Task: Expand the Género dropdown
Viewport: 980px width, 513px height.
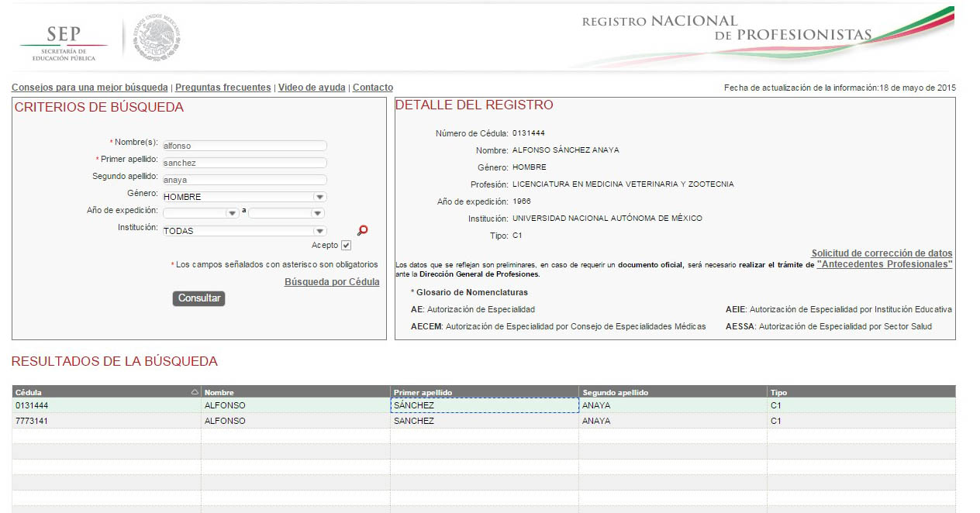Action: [319, 197]
